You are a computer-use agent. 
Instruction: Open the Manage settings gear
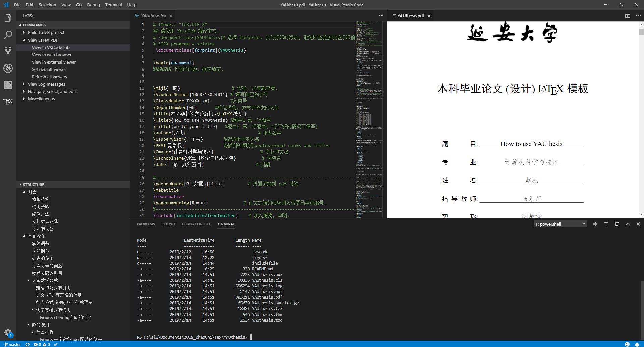[8, 332]
